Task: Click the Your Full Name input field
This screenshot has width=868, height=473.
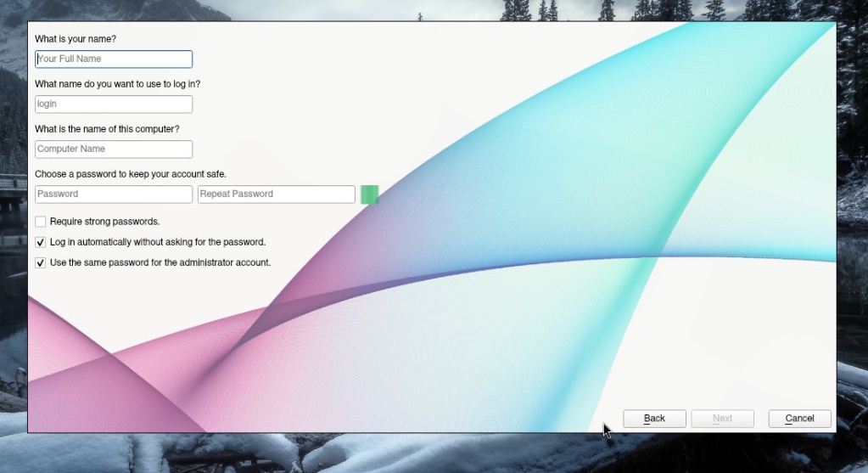Action: (114, 59)
